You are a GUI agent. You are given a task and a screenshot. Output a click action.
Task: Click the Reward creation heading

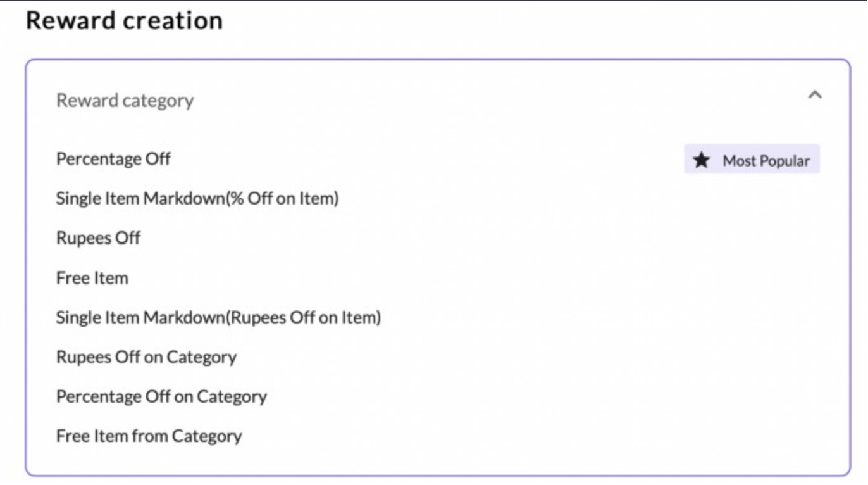pyautogui.click(x=124, y=20)
